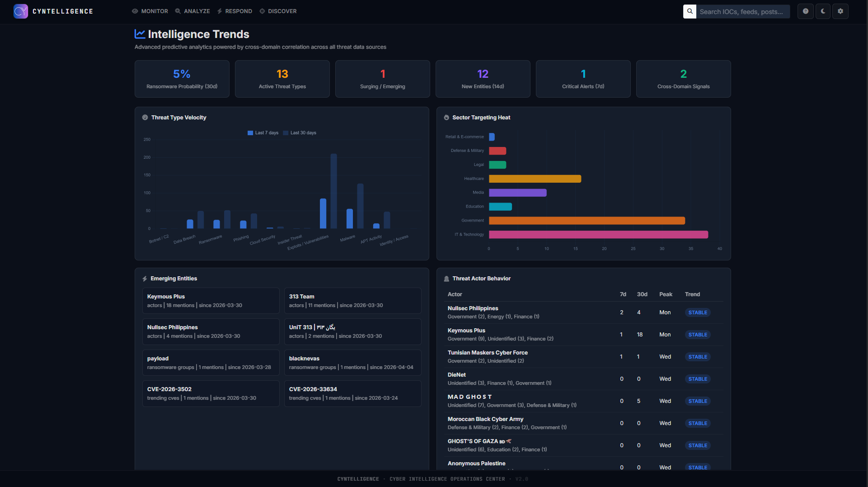Open the CVE-2026-33634 trending card
Image resolution: width=868 pixels, height=487 pixels.
(353, 393)
